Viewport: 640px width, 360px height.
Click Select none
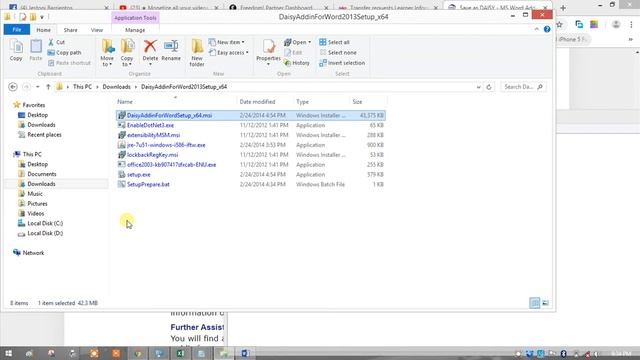(x=338, y=53)
